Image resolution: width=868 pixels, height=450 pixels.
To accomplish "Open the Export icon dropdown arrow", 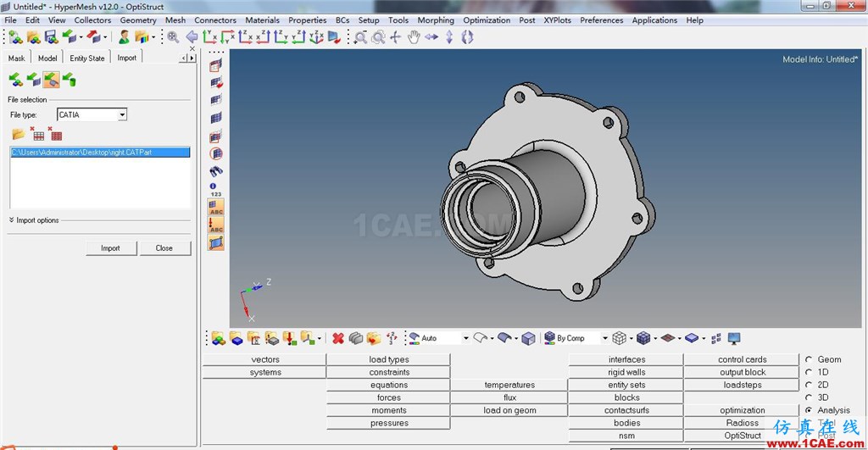I will (104, 37).
